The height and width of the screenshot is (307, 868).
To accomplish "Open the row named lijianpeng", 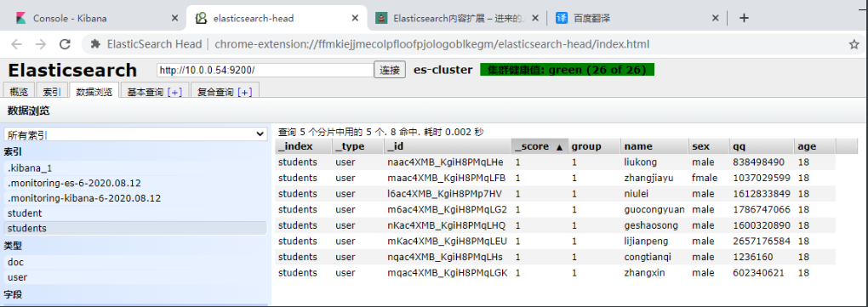I will click(x=555, y=242).
